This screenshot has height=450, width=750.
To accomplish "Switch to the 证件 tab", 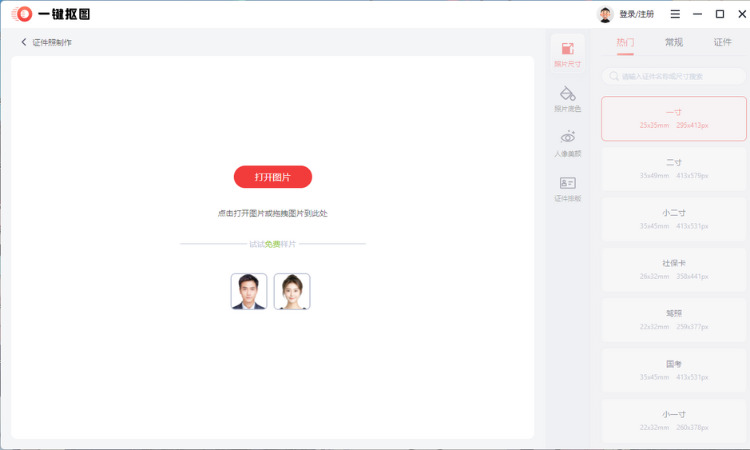I will point(723,43).
